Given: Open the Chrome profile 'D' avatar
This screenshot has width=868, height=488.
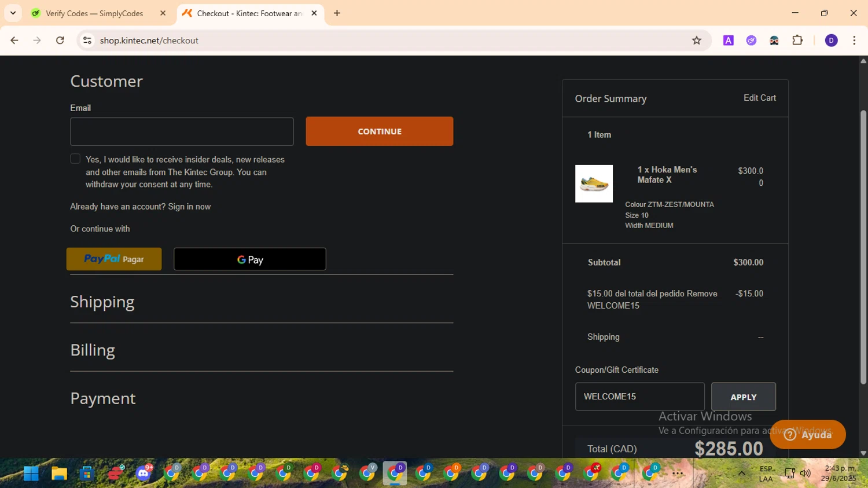Looking at the screenshot, I should (x=831, y=41).
